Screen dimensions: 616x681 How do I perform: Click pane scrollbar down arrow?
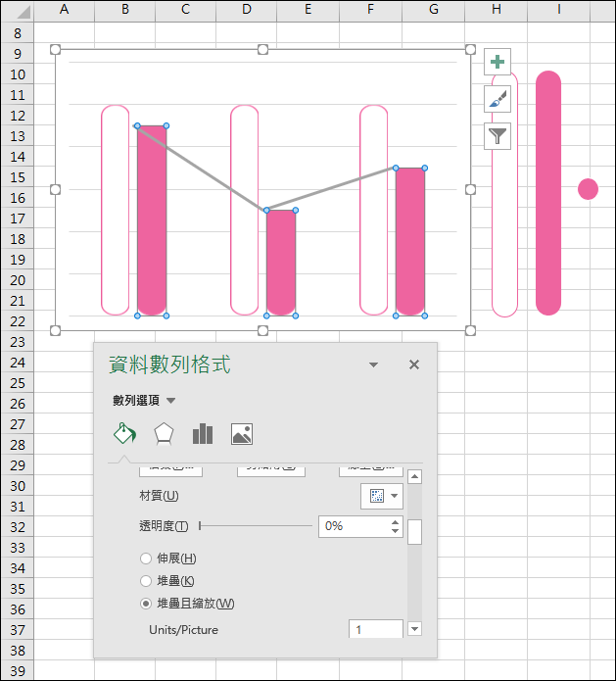coord(414,628)
